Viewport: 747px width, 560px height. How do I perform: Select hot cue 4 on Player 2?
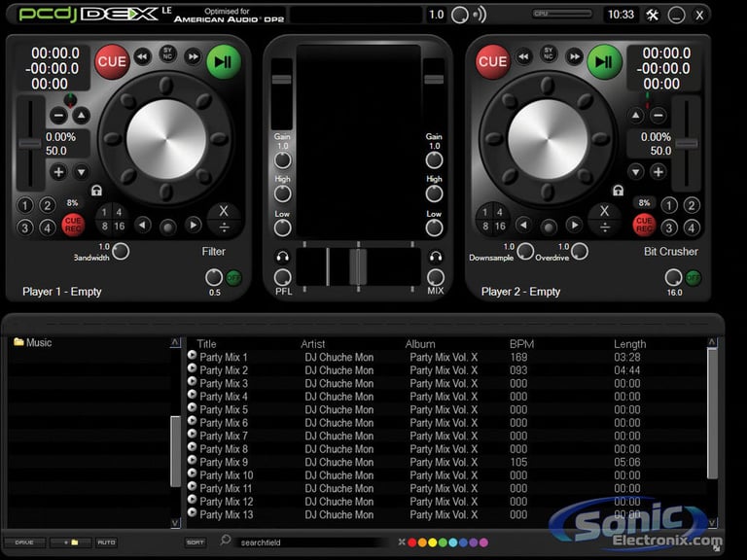point(692,227)
